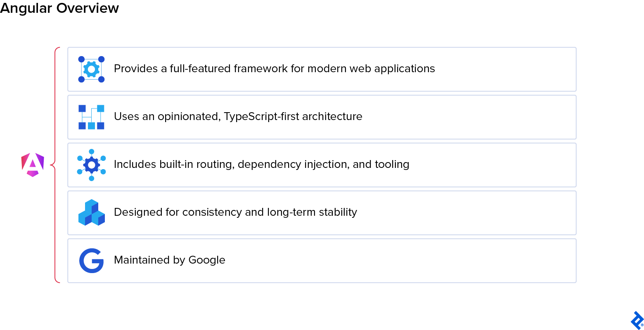Screen dimensions: 644x330
Task: Click the word Google in the last card
Action: [206, 260]
